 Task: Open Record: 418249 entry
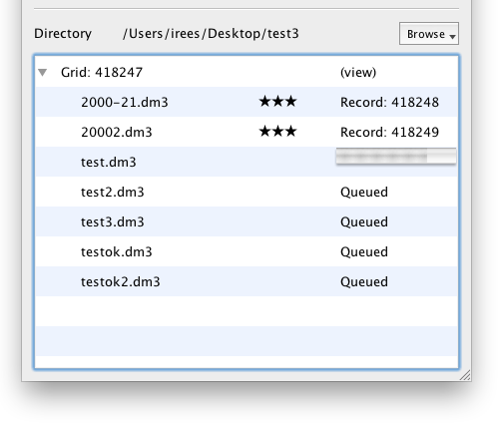coord(389,132)
